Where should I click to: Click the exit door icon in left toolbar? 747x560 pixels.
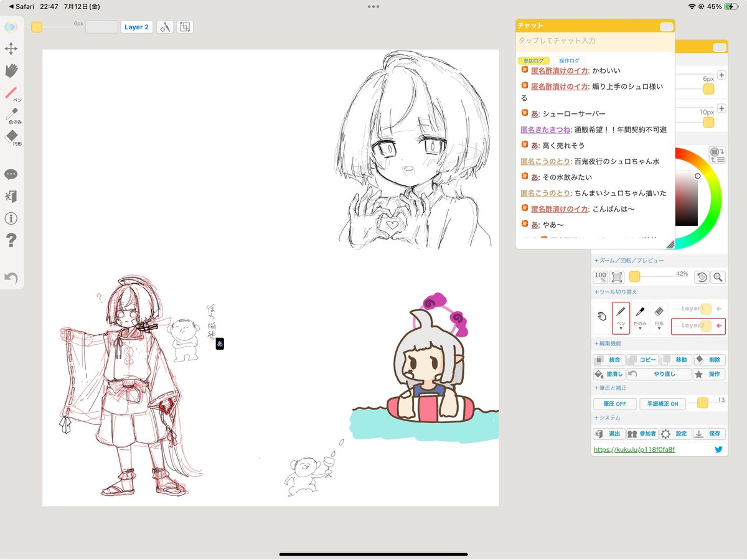click(x=11, y=196)
